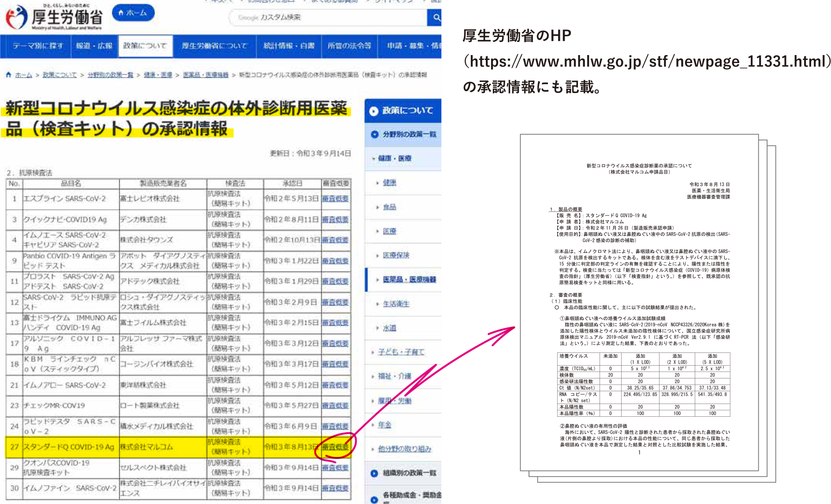Open 審査概要 link for チェックMR-COV19

[335, 405]
